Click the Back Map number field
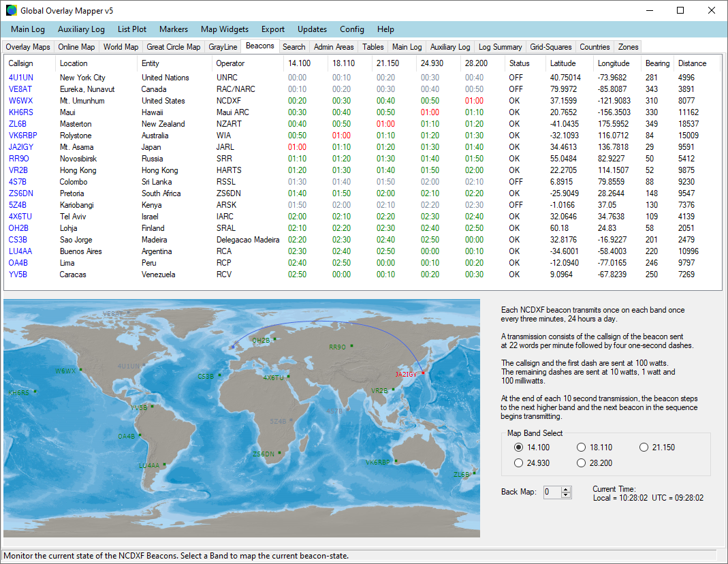This screenshot has width=728, height=564. [x=552, y=492]
